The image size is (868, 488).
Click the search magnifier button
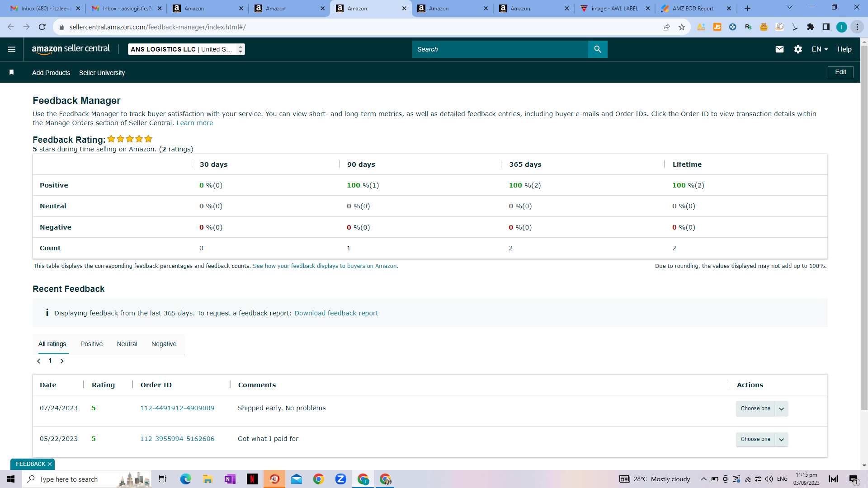598,49
